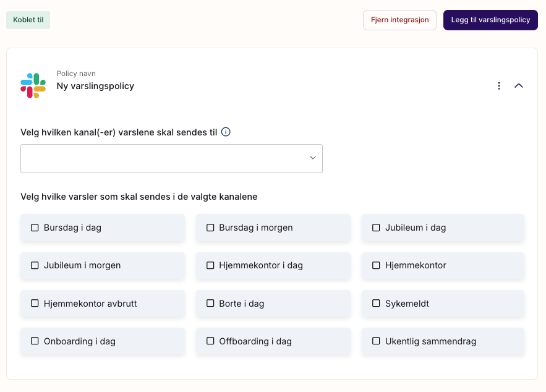
Task: Click Fjern integrasjon button
Action: click(399, 20)
